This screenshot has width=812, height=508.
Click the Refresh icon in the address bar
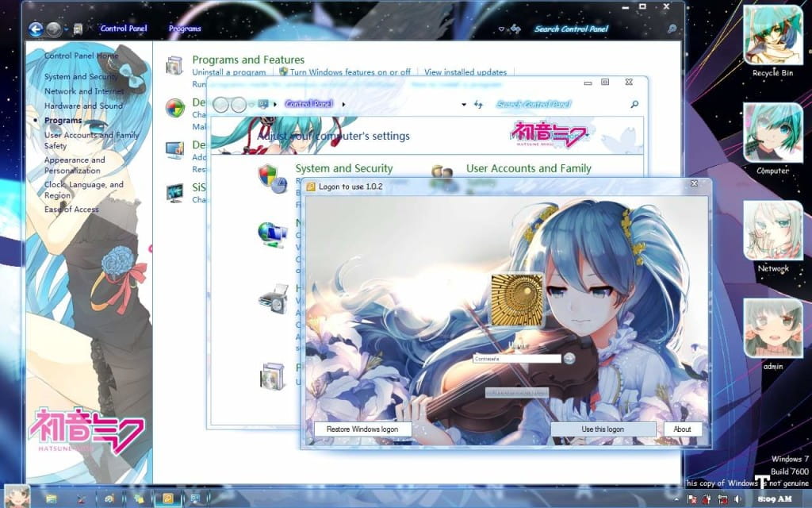480,105
